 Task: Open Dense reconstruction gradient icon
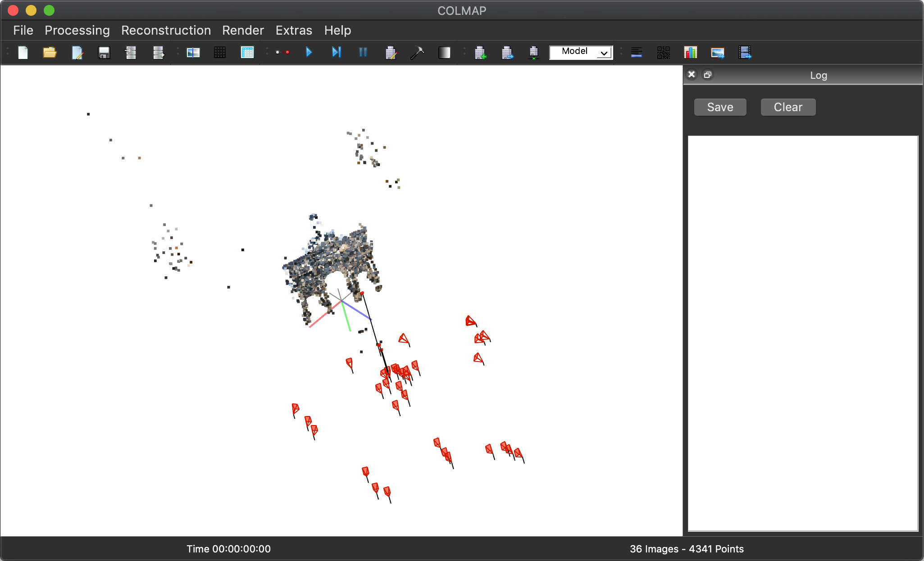[444, 53]
